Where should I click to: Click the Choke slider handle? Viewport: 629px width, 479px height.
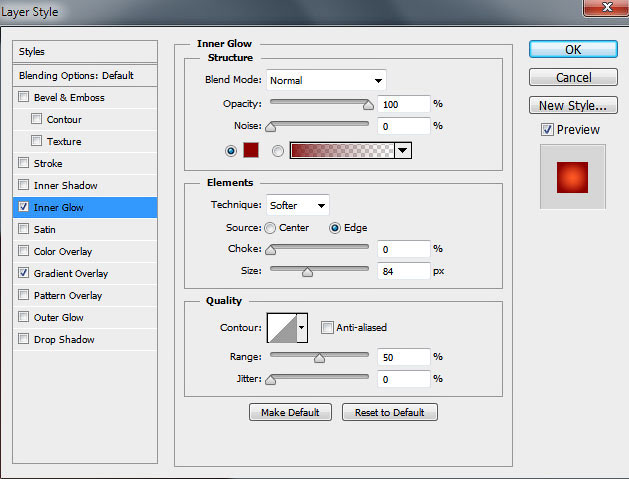tap(271, 250)
